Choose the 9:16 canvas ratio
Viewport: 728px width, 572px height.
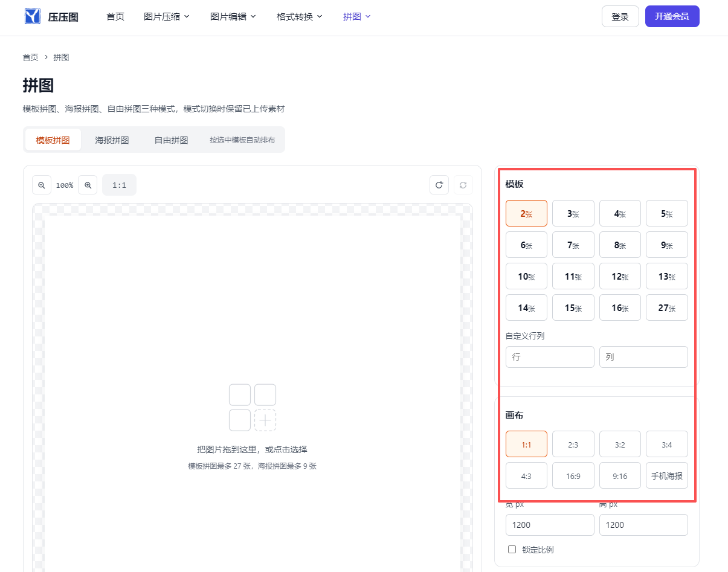point(620,475)
